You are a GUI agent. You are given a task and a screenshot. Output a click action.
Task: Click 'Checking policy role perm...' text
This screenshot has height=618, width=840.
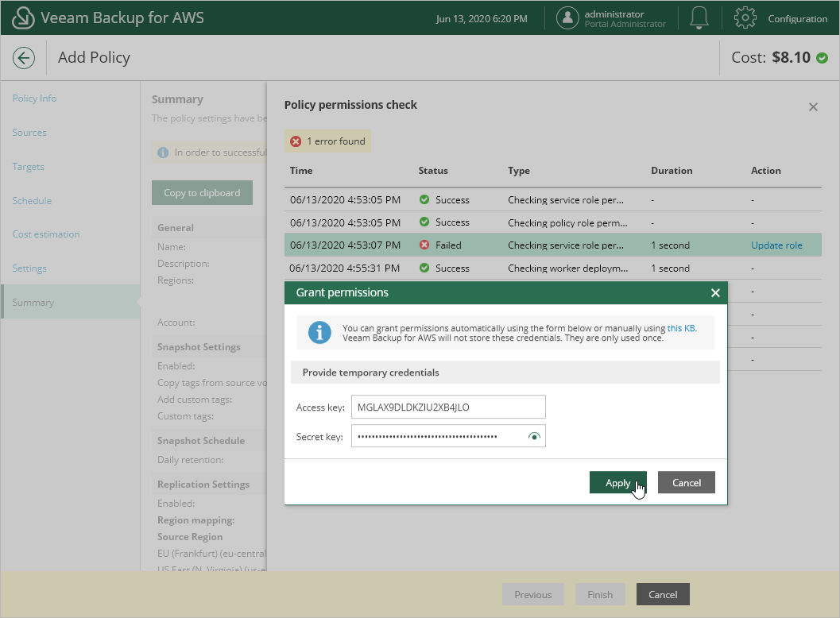point(567,222)
